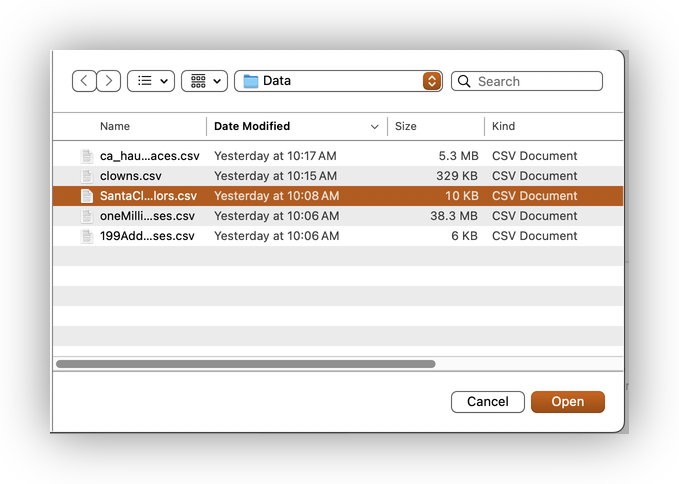Viewport: 679px width, 484px height.
Task: Click the magnifying glass search icon
Action: coord(465,82)
